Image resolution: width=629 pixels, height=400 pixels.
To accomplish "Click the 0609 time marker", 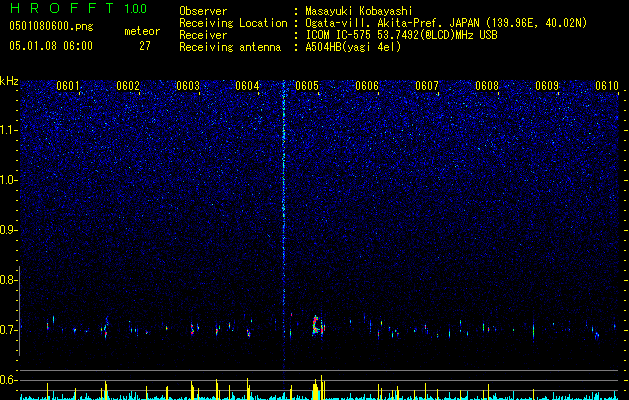I will 547,86.
